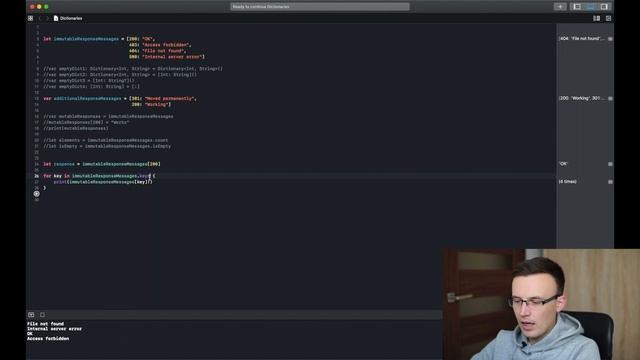640x360 pixels.
Task: Click the print statement inside the loop
Action: tap(103, 182)
